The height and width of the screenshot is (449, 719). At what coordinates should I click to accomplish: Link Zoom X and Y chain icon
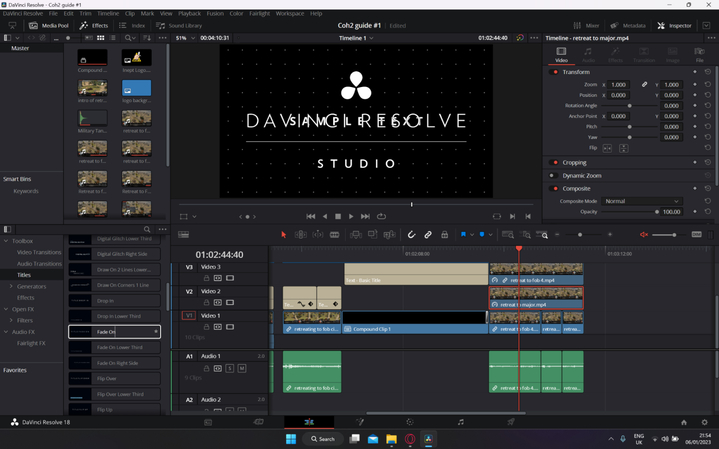pos(644,84)
